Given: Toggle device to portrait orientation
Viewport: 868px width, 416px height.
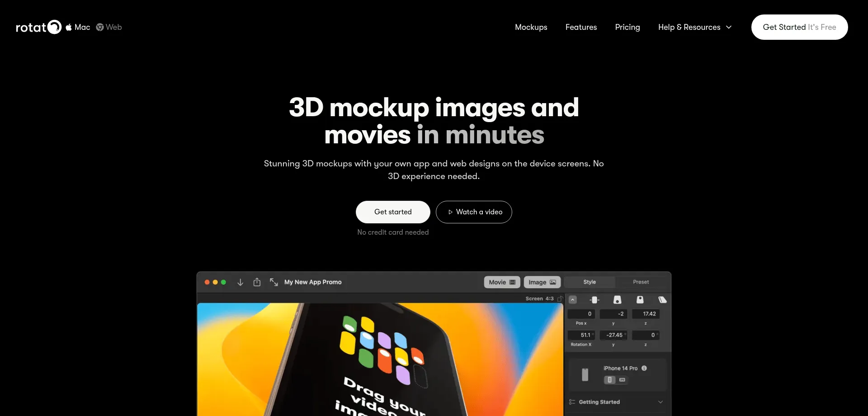Looking at the screenshot, I should coord(610,380).
